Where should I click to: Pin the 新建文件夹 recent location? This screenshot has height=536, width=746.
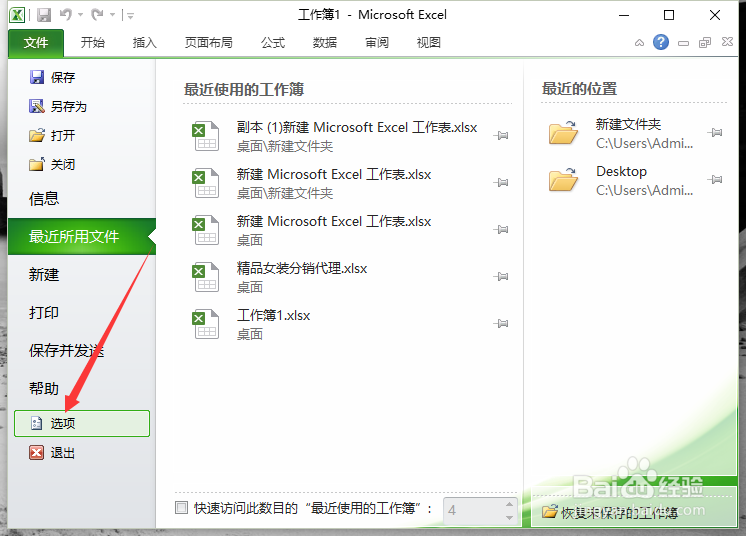click(715, 133)
